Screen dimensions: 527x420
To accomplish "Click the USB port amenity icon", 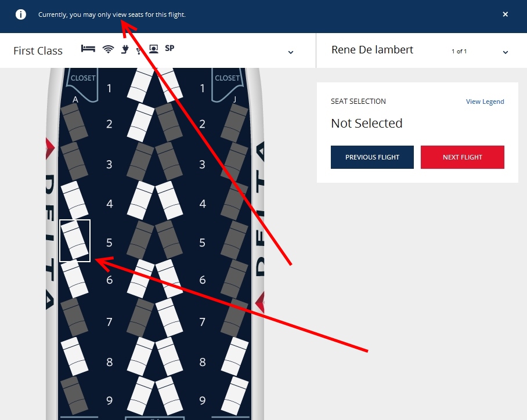I will 138,50.
